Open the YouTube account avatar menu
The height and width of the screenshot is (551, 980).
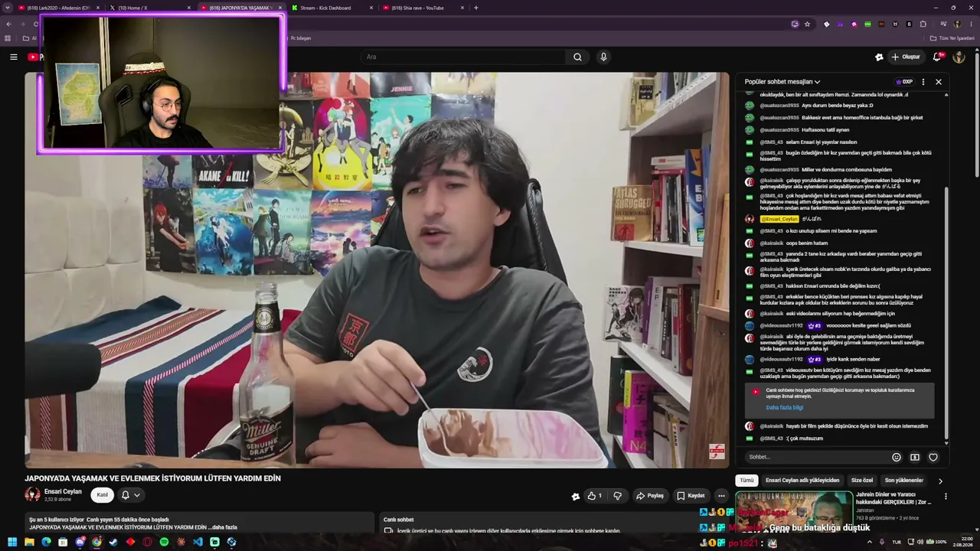(x=959, y=57)
